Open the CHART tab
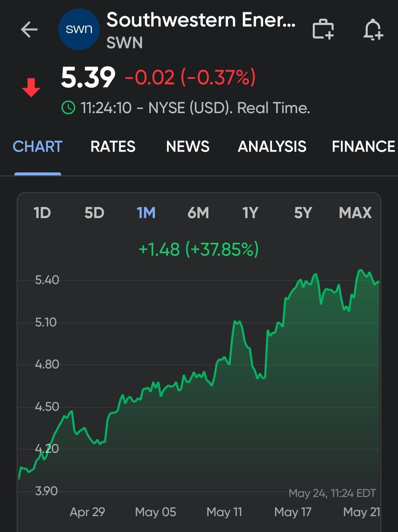The height and width of the screenshot is (532, 398). pos(38,146)
